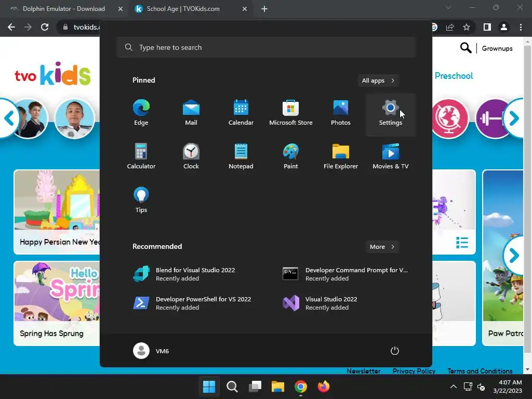Open Developer Command Prompt recommendation

click(346, 274)
